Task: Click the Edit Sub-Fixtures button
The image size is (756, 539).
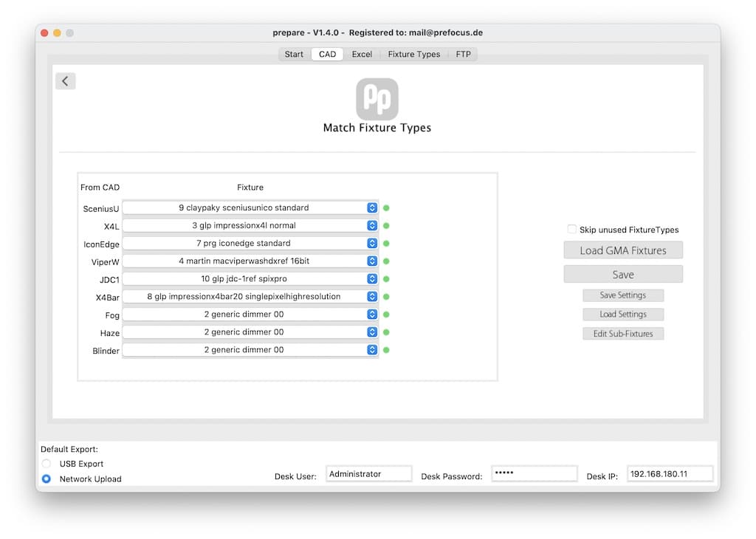Action: click(x=622, y=334)
